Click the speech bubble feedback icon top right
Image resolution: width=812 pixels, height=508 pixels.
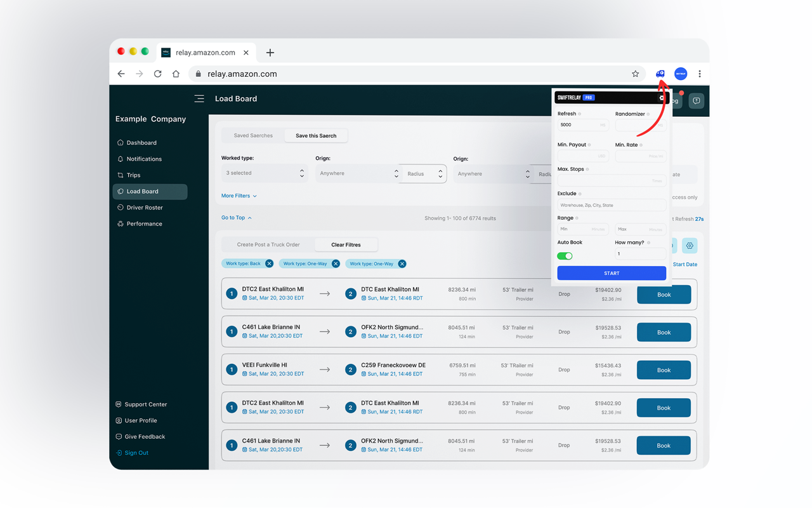696,100
